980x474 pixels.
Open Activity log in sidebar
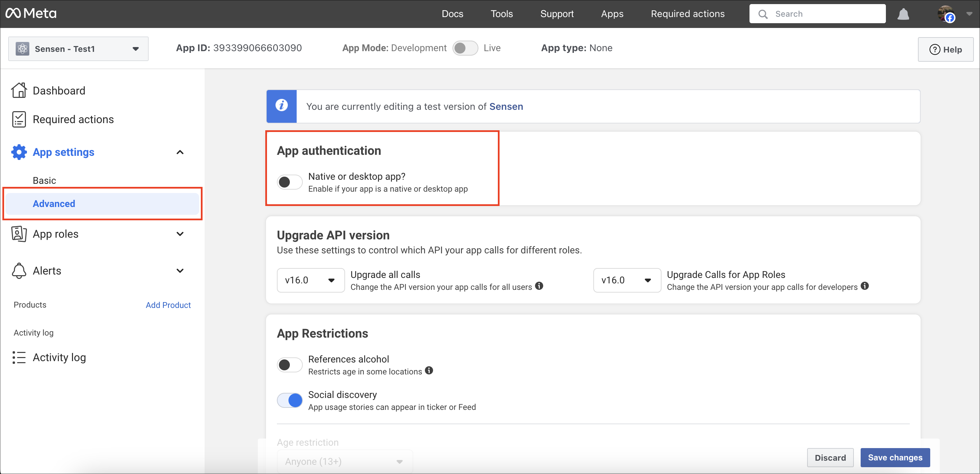[59, 358]
